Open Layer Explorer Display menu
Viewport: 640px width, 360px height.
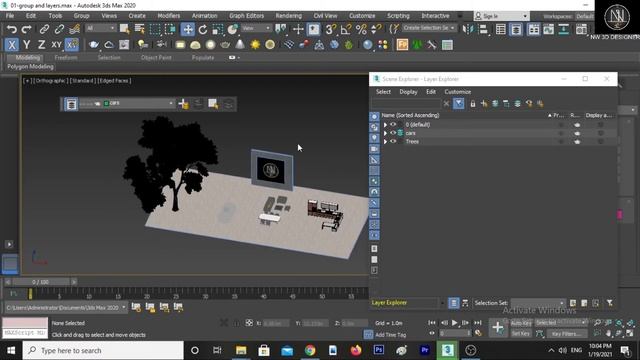408,92
